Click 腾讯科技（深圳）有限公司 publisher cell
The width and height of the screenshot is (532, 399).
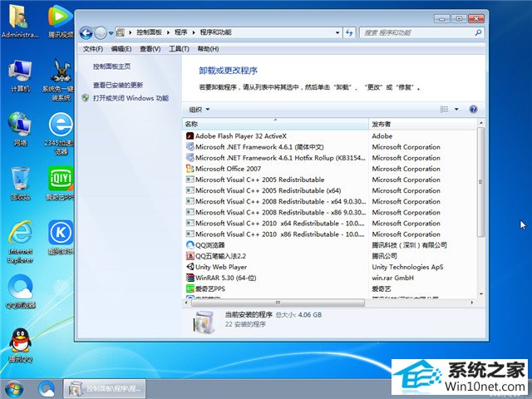[409, 245]
